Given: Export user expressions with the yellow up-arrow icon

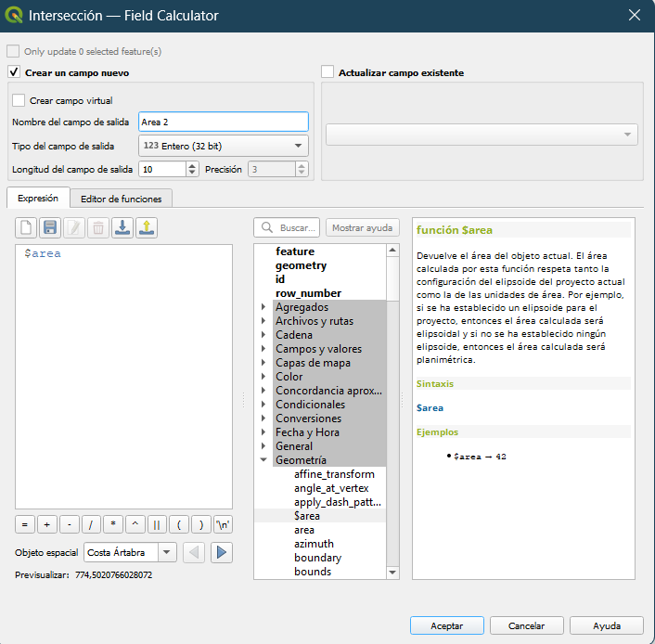Looking at the screenshot, I should click(x=147, y=227).
